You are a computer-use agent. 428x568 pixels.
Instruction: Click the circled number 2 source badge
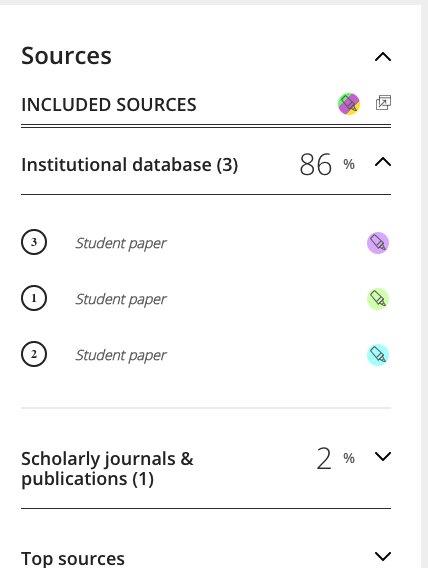[34, 354]
